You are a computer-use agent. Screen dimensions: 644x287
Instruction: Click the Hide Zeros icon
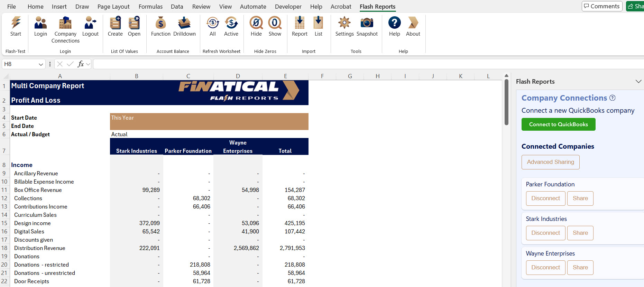pos(256,23)
